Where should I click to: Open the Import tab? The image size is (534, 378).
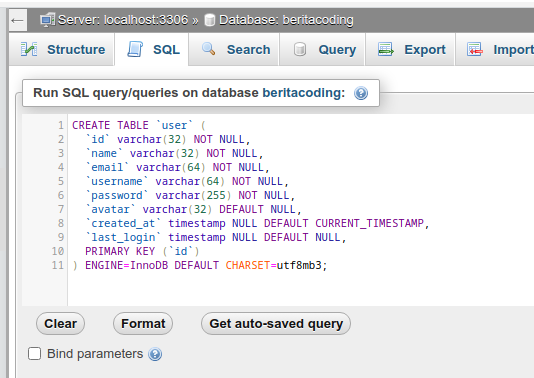[495, 49]
